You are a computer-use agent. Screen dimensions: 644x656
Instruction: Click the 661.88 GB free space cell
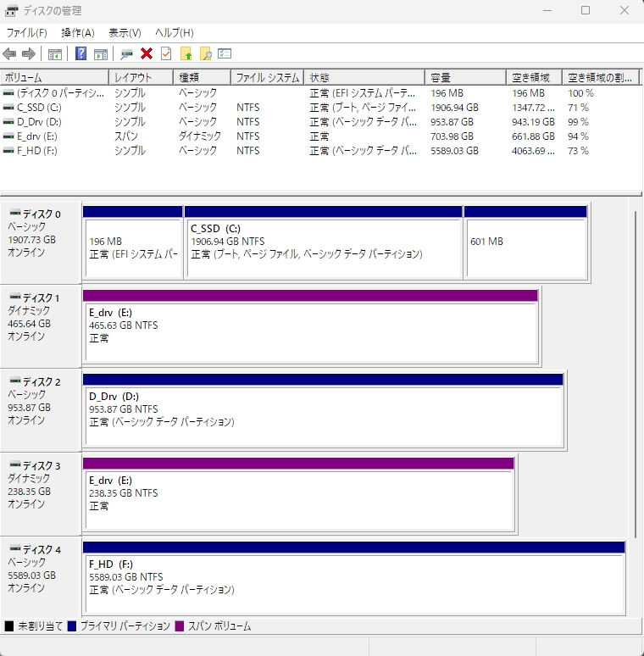(533, 136)
